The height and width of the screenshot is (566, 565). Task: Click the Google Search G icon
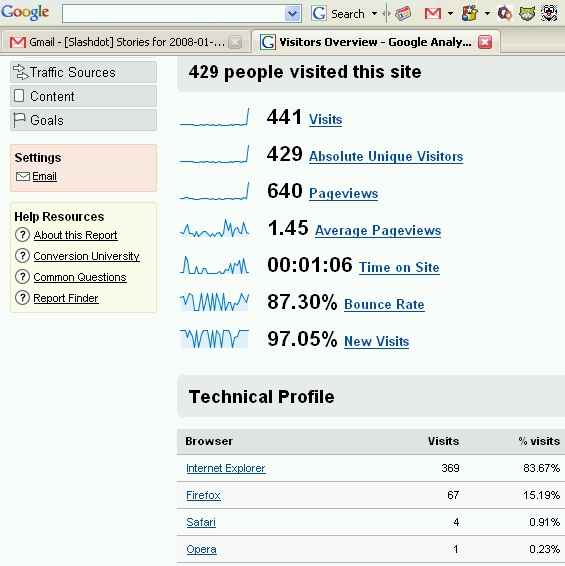click(x=318, y=14)
